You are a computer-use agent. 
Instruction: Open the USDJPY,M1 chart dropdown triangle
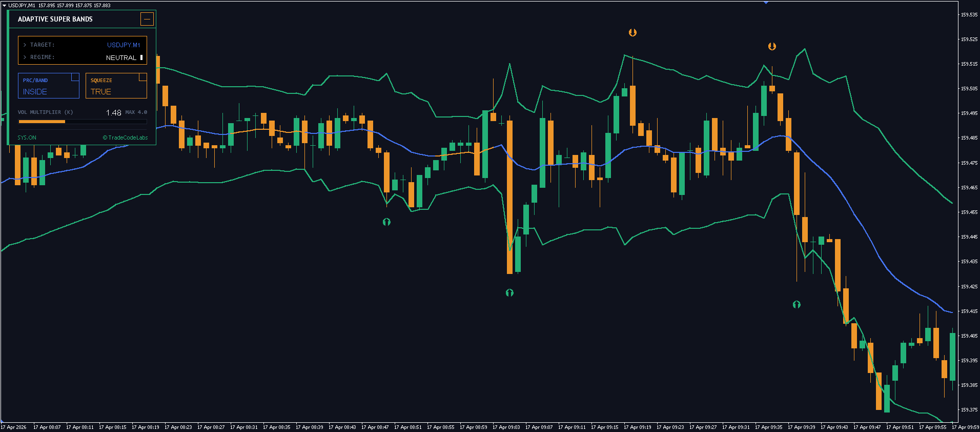(4, 5)
